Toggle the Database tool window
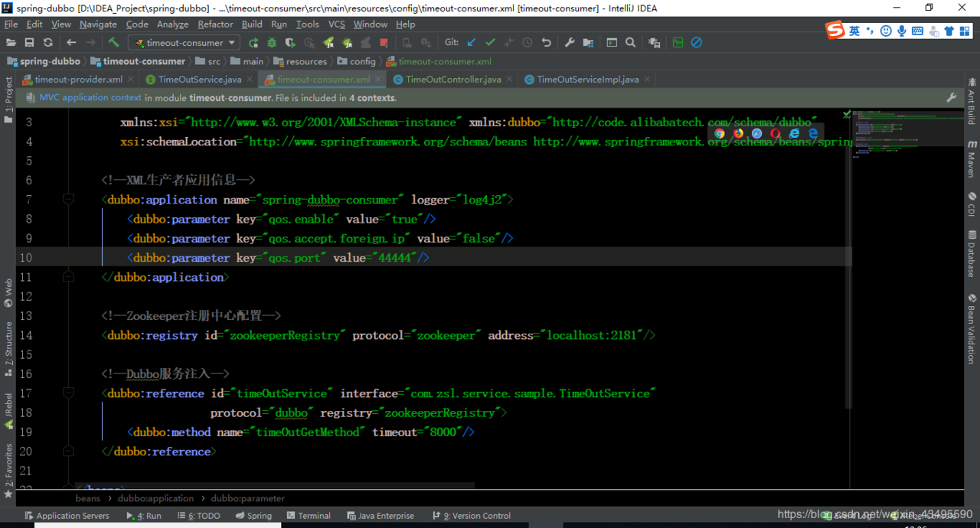 972,253
